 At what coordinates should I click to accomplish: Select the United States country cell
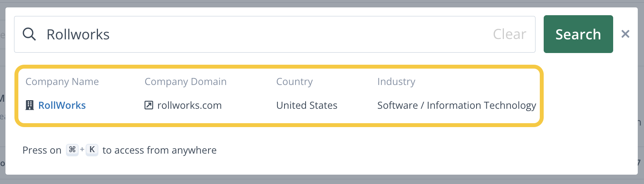pyautogui.click(x=307, y=105)
